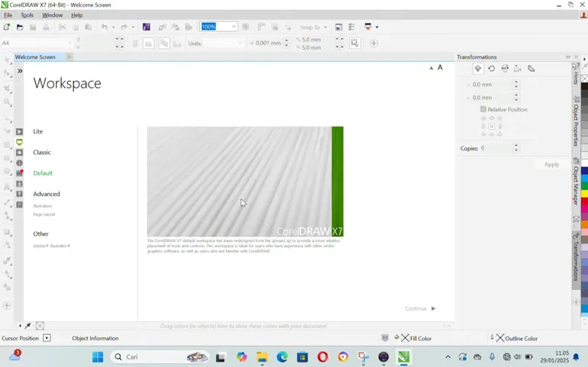Switch to the Object Properties docker tab
The height and width of the screenshot is (367, 588).
click(x=576, y=122)
